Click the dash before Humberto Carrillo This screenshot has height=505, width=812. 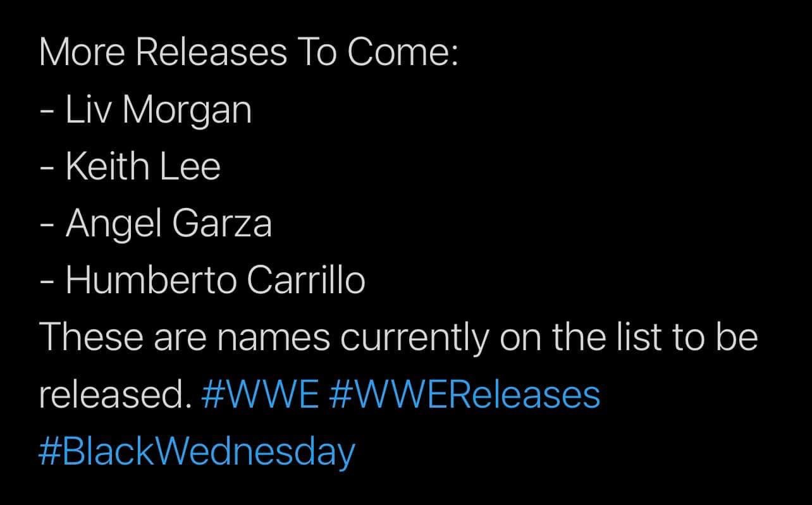point(46,283)
